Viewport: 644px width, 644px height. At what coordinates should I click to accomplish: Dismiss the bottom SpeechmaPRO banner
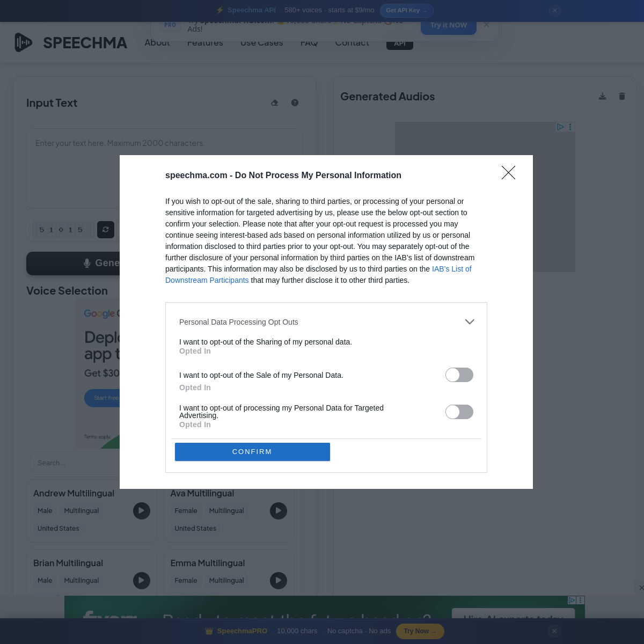(555, 631)
